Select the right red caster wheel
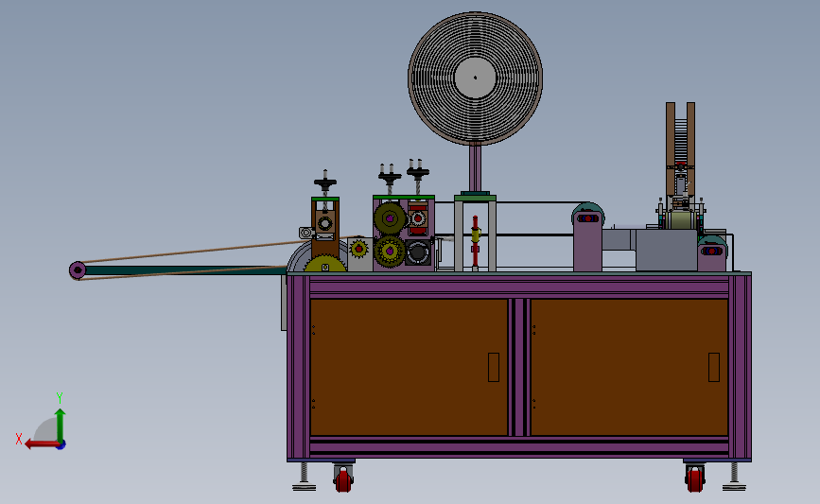 (695, 480)
